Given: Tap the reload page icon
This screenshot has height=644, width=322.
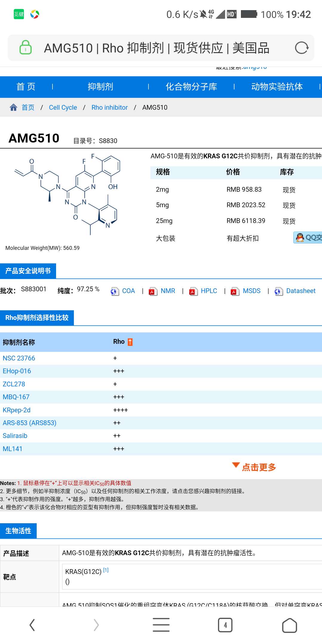Looking at the screenshot, I should pyautogui.click(x=301, y=48).
